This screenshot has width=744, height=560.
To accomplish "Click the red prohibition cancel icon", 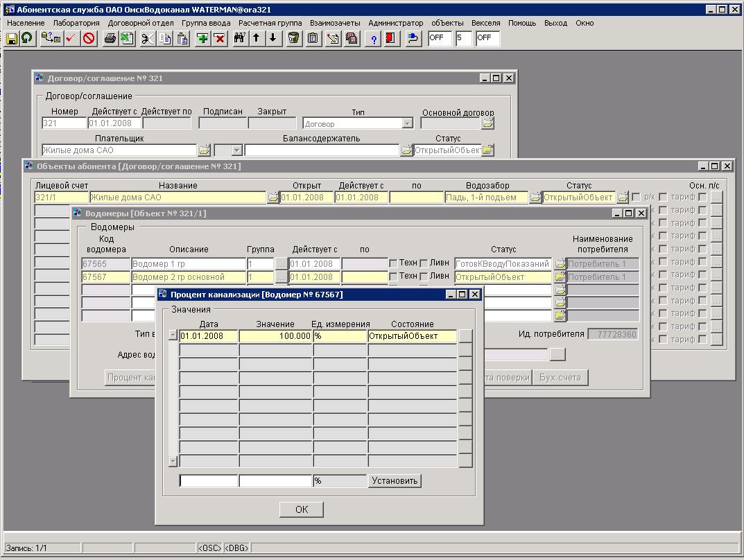I will [89, 38].
